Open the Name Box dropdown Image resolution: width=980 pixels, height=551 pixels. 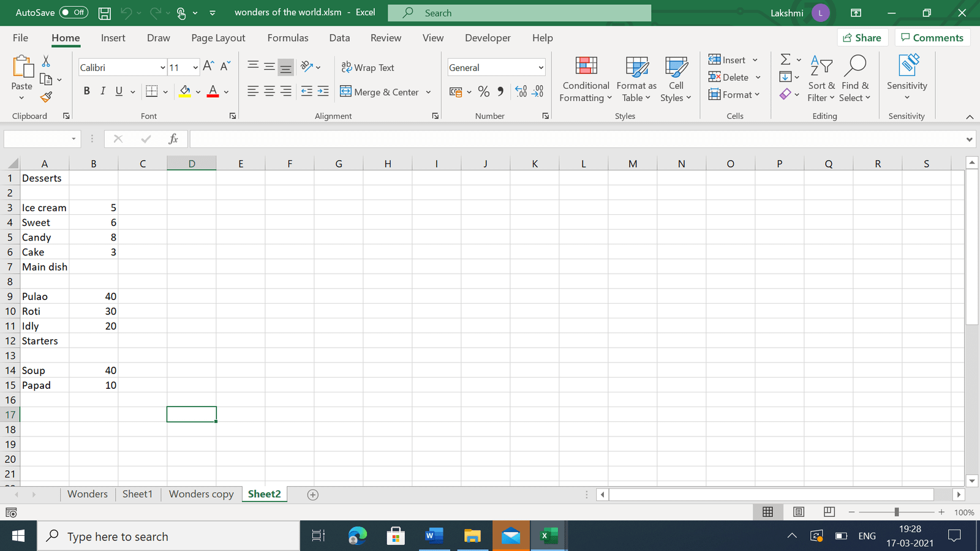pos(73,139)
